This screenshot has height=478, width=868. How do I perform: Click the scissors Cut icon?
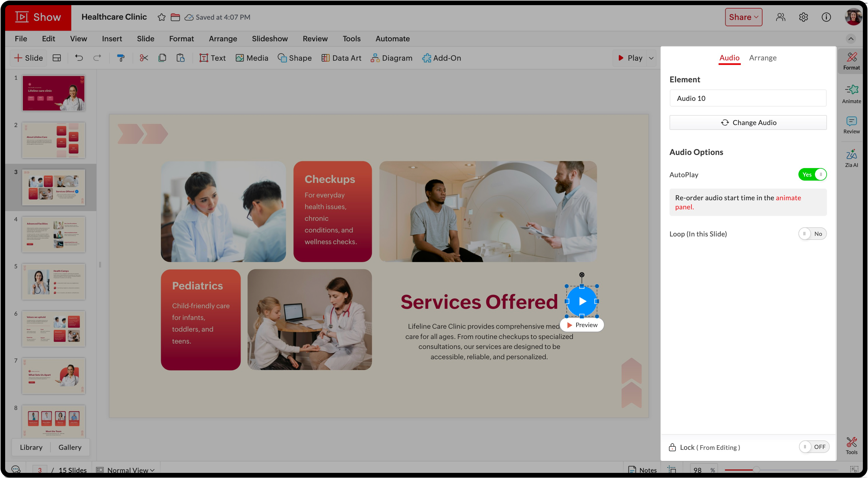144,58
